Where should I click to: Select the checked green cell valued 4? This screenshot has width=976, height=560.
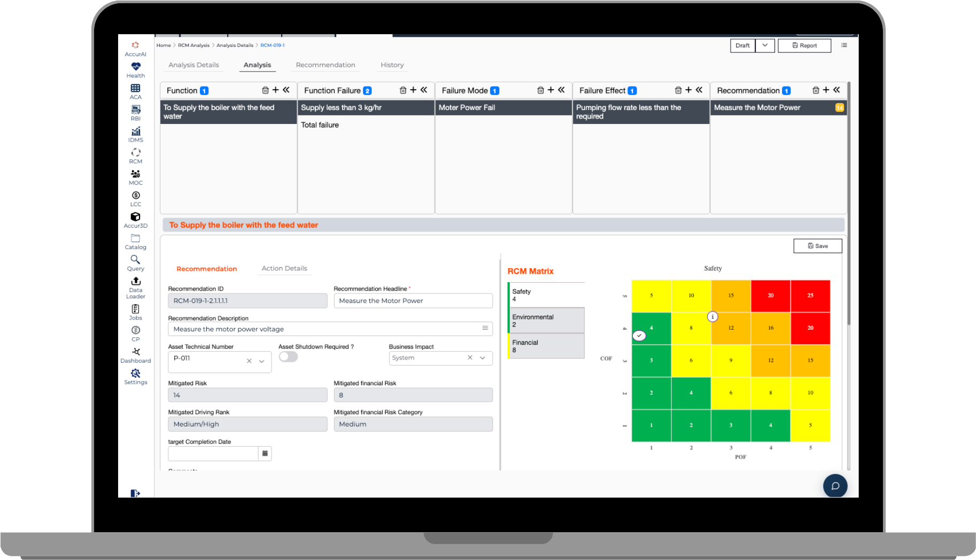651,328
